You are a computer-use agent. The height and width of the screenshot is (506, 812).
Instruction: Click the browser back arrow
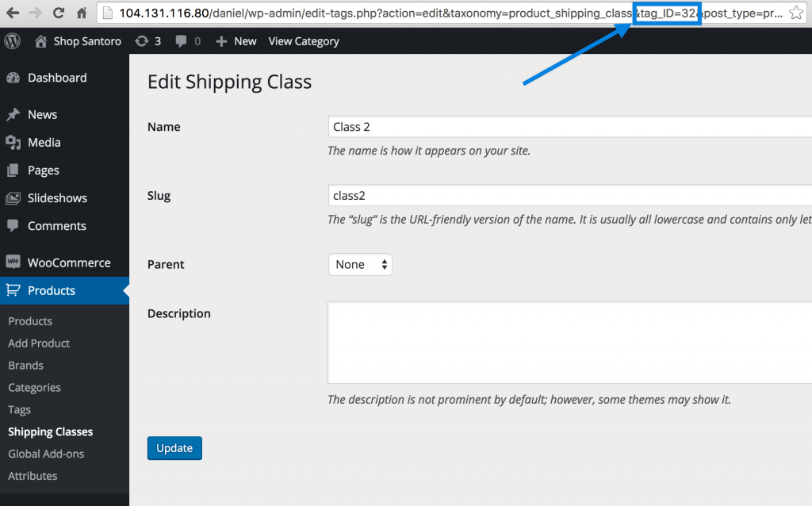13,13
